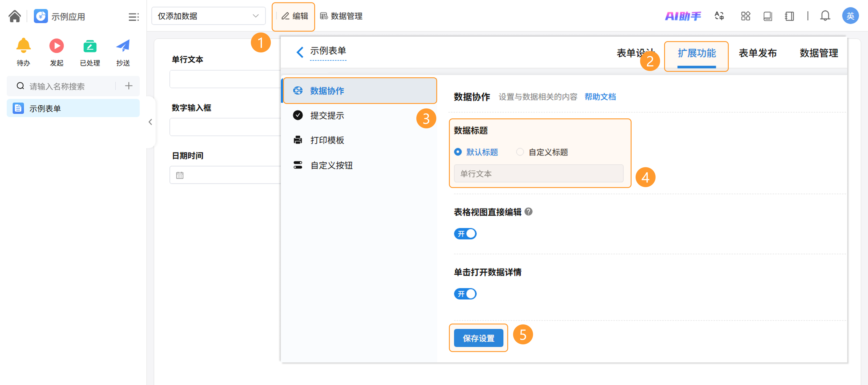
Task: Open the 已处理 icon
Action: 90,46
